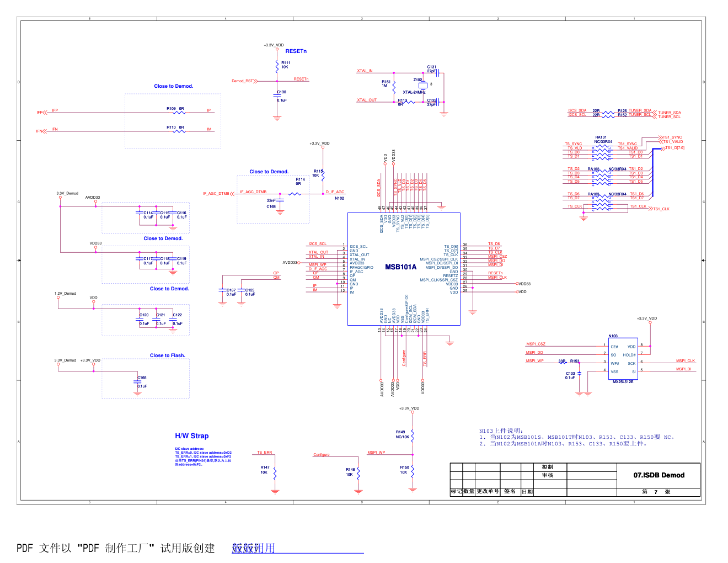
Task: Click resistor designator R152
Action: pyautogui.click(x=622, y=115)
